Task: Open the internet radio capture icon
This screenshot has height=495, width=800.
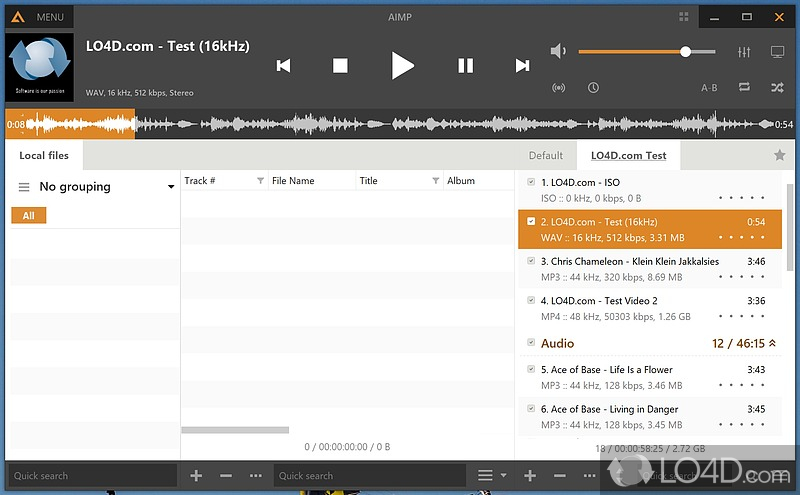Action: point(559,88)
